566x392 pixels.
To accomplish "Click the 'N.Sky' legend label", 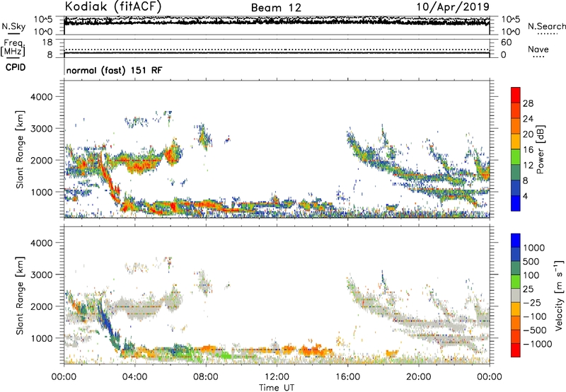I will pyautogui.click(x=13, y=26).
